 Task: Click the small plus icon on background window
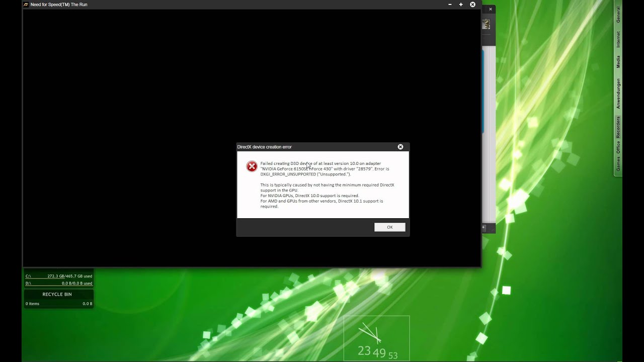[x=484, y=227]
